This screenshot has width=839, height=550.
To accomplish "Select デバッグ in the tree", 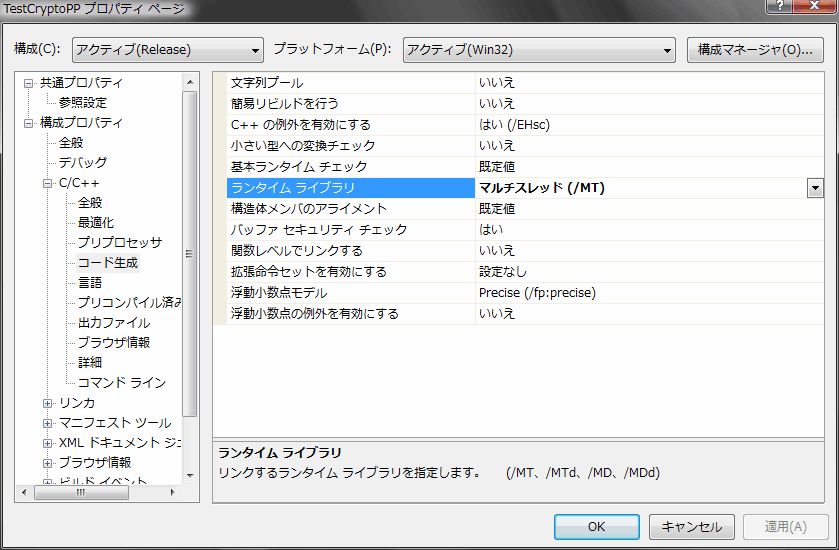I will pyautogui.click(x=82, y=162).
